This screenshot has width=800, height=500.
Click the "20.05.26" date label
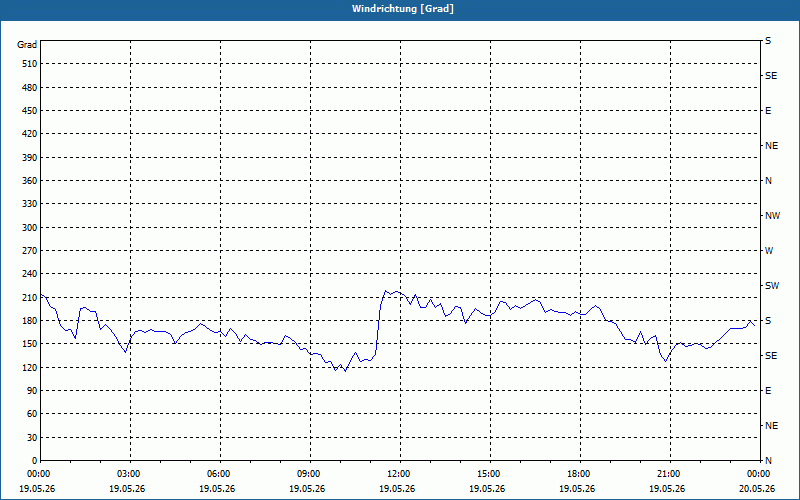pos(757,488)
